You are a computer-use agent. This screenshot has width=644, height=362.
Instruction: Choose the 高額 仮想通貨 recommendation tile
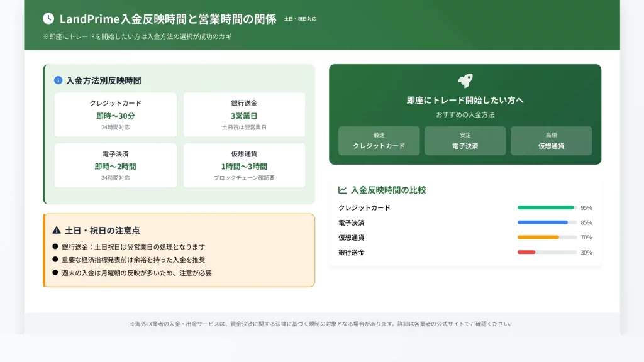551,141
